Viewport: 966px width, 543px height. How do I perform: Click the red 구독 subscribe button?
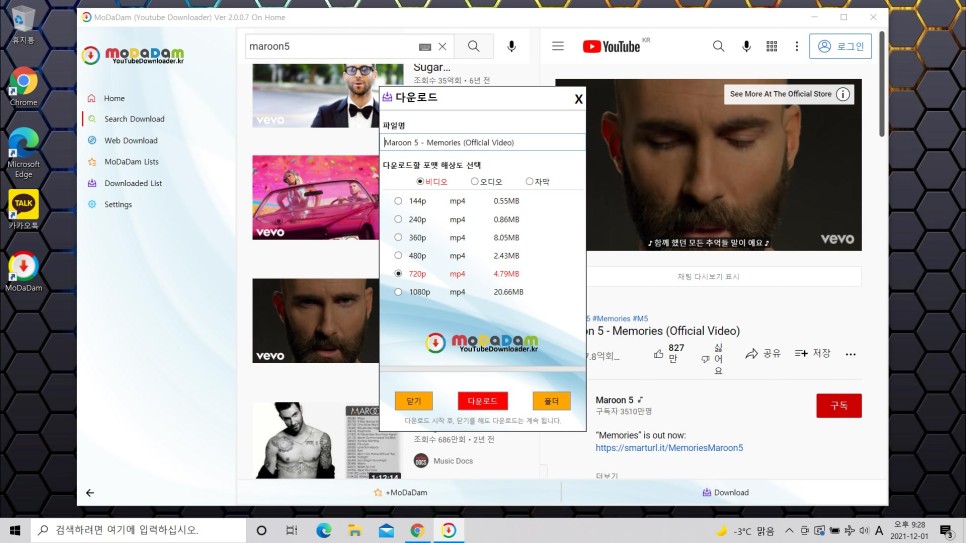click(838, 406)
